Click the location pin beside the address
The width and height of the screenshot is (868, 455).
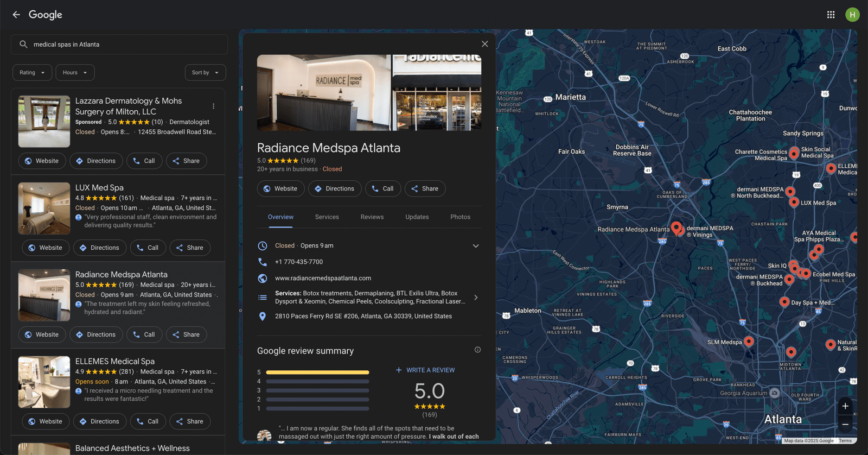(263, 316)
